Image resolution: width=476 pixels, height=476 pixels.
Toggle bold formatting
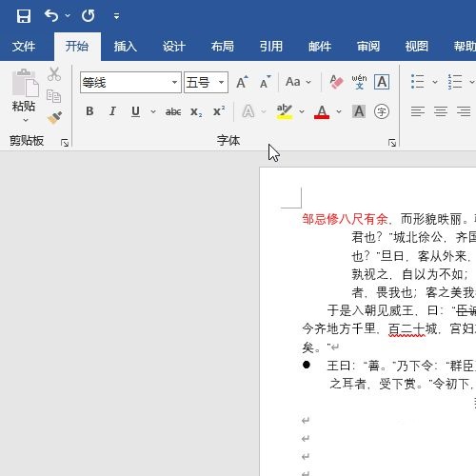coord(89,111)
